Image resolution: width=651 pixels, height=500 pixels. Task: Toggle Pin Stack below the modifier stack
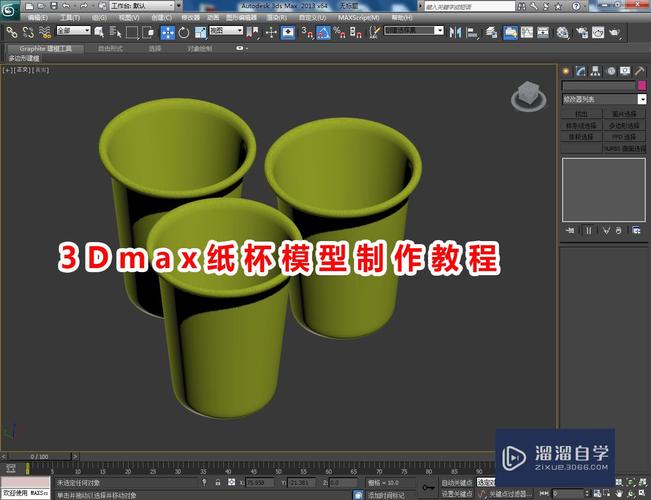pyautogui.click(x=569, y=230)
